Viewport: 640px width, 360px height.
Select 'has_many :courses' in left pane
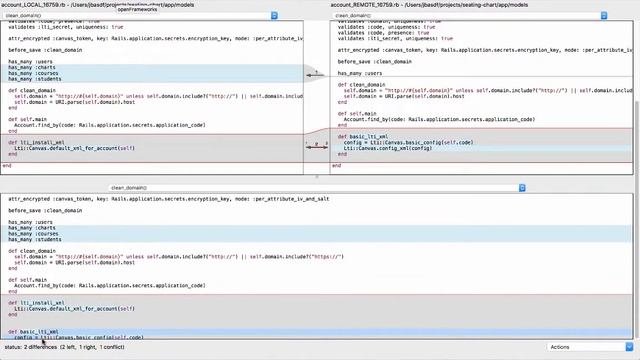point(33,73)
